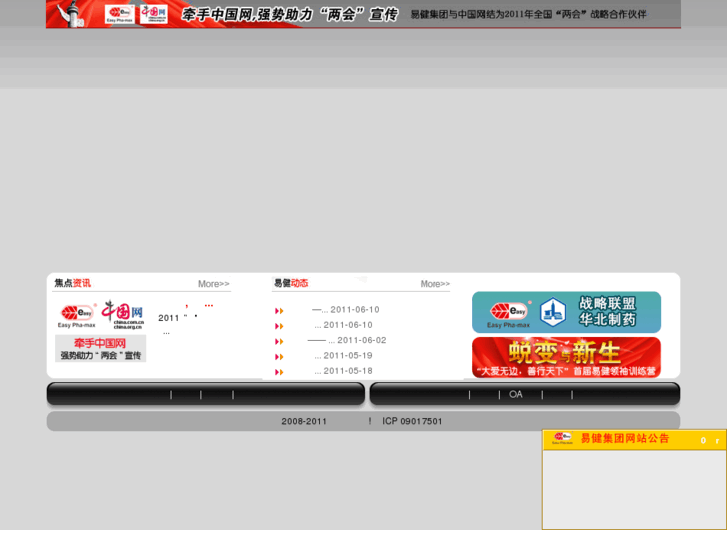The image size is (727, 545).
Task: Open the news item dated 2011-05-19
Action: 343,356
